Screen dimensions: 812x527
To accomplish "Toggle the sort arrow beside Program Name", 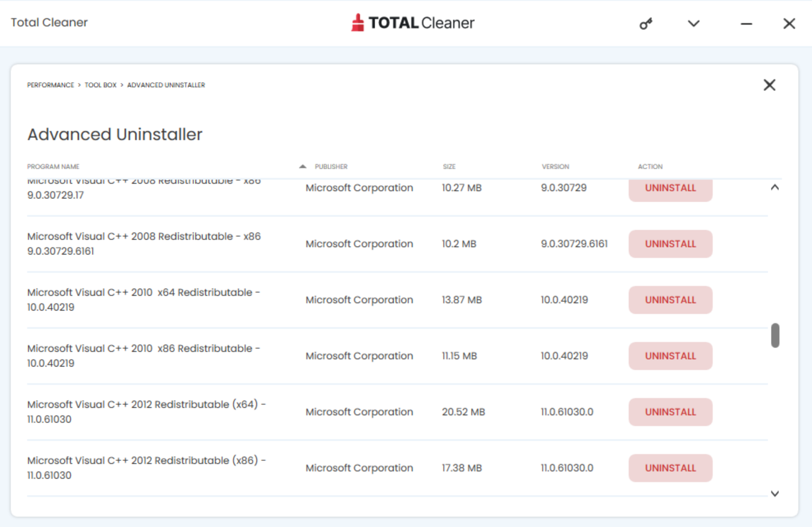I will point(303,166).
